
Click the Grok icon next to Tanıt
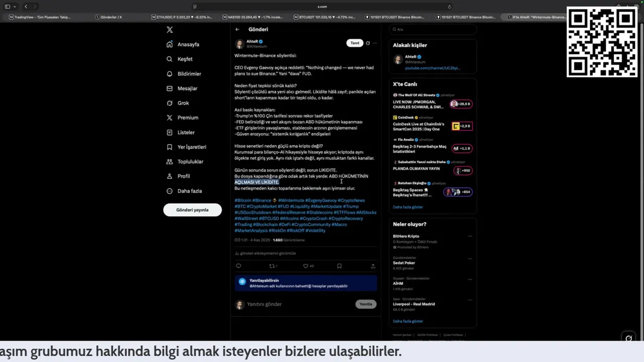coord(368,43)
